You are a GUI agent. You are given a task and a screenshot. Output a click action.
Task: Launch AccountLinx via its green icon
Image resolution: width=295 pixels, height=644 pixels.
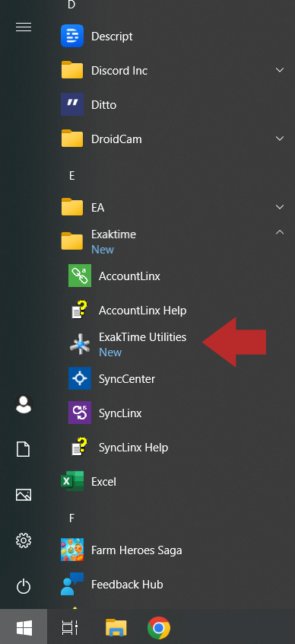click(80, 276)
